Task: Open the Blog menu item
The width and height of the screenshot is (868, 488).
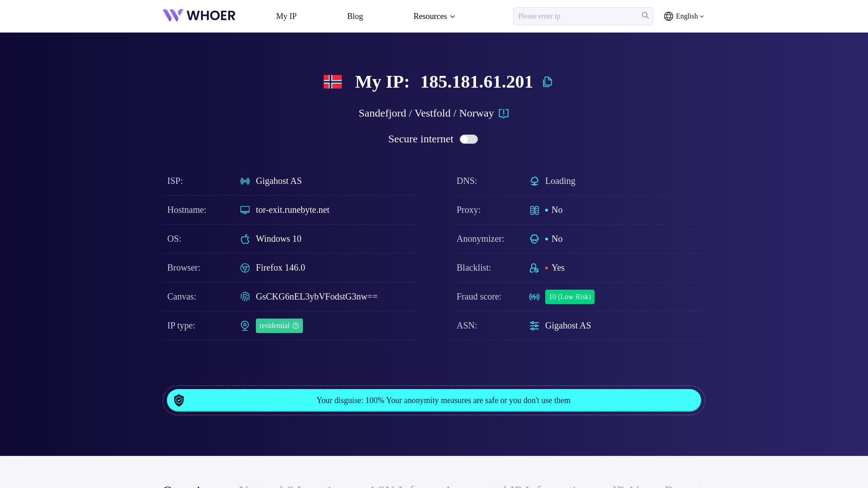Action: coord(355,16)
